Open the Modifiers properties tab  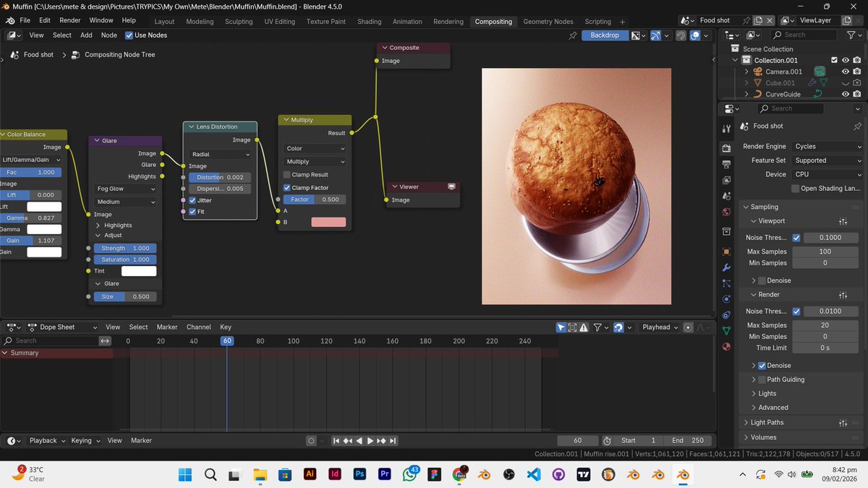pyautogui.click(x=726, y=267)
